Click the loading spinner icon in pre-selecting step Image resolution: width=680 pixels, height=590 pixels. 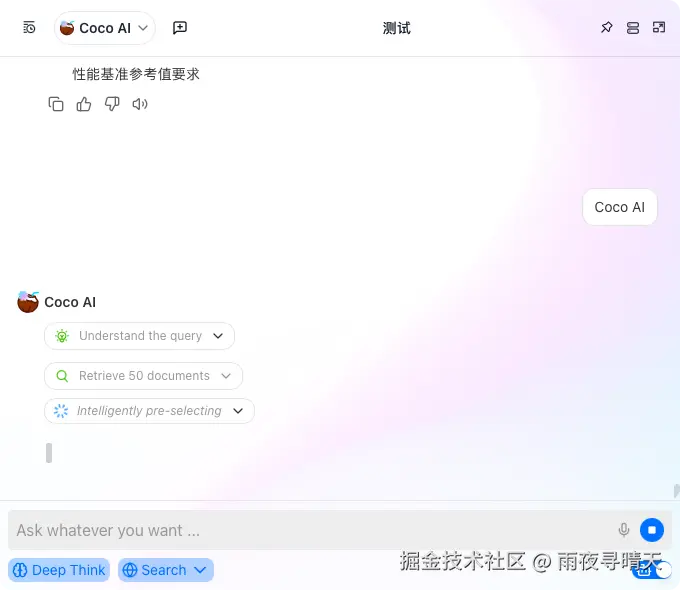(x=61, y=411)
